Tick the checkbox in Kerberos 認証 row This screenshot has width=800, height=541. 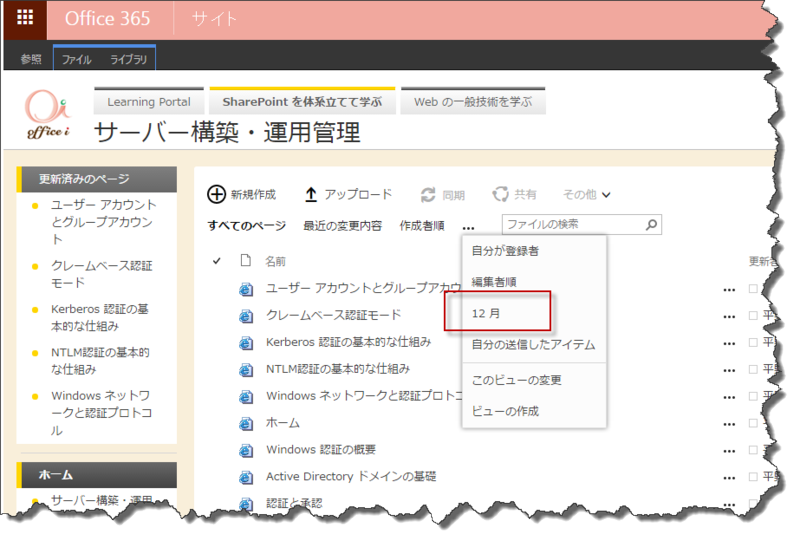click(x=753, y=342)
